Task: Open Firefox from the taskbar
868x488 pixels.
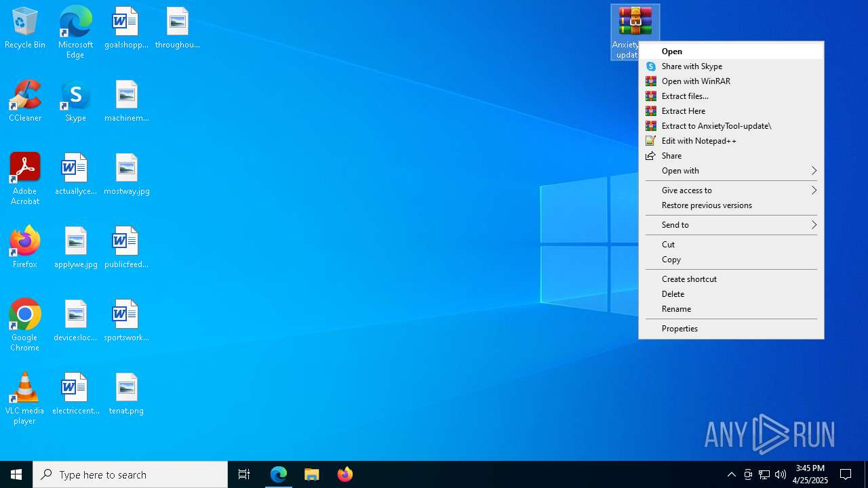Action: point(345,474)
